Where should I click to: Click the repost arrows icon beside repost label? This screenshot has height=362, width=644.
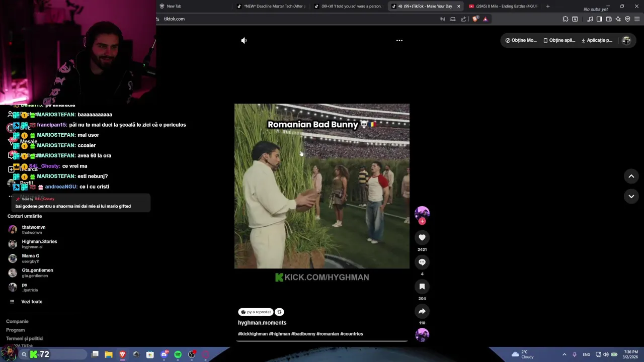(x=279, y=312)
